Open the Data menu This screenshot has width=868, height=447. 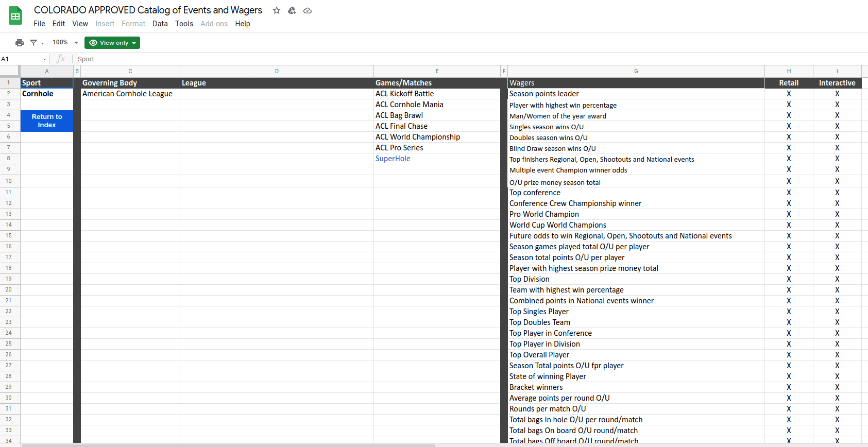tap(160, 24)
